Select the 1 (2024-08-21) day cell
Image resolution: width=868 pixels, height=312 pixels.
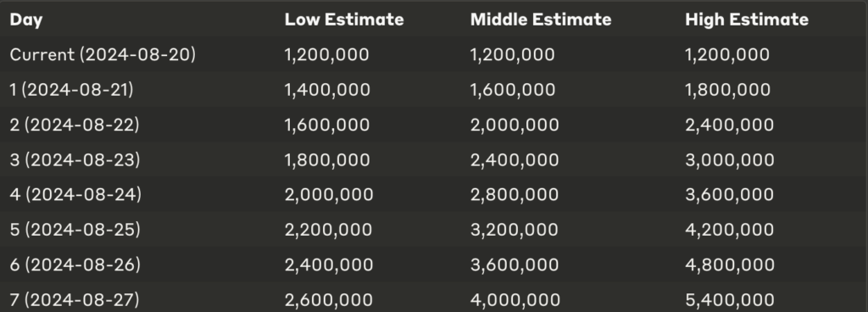pos(71,90)
